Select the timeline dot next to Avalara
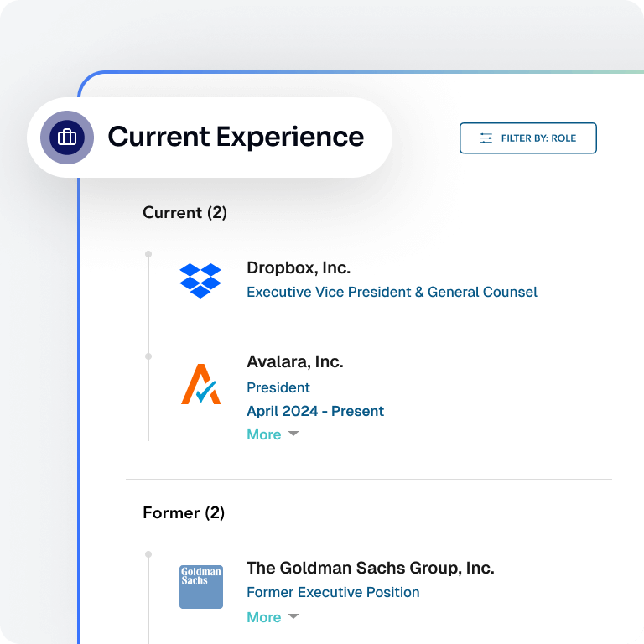The height and width of the screenshot is (644, 644). [148, 356]
